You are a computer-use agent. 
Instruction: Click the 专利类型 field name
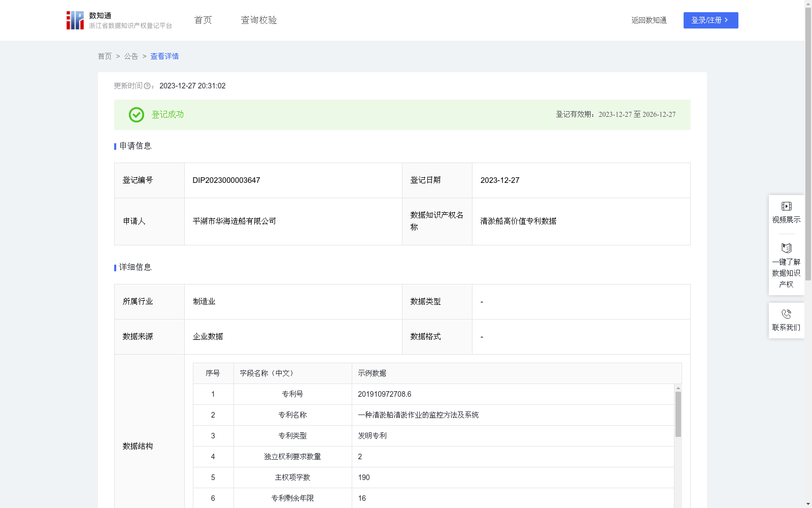(292, 436)
